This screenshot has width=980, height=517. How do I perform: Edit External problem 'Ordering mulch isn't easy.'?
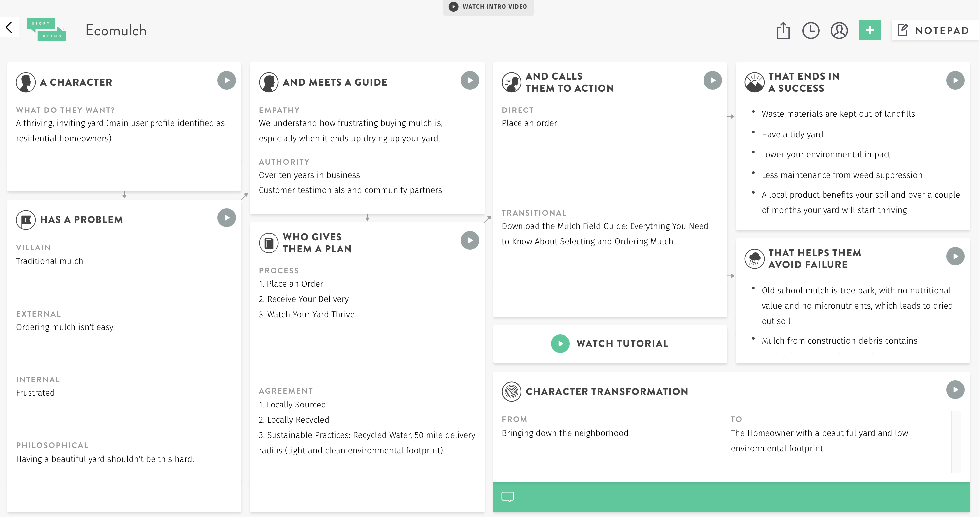point(65,327)
